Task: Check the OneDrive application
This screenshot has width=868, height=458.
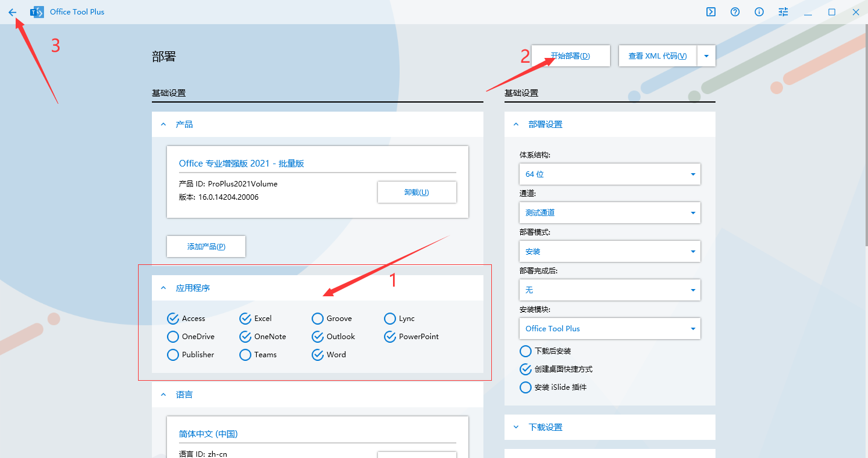Action: click(173, 337)
